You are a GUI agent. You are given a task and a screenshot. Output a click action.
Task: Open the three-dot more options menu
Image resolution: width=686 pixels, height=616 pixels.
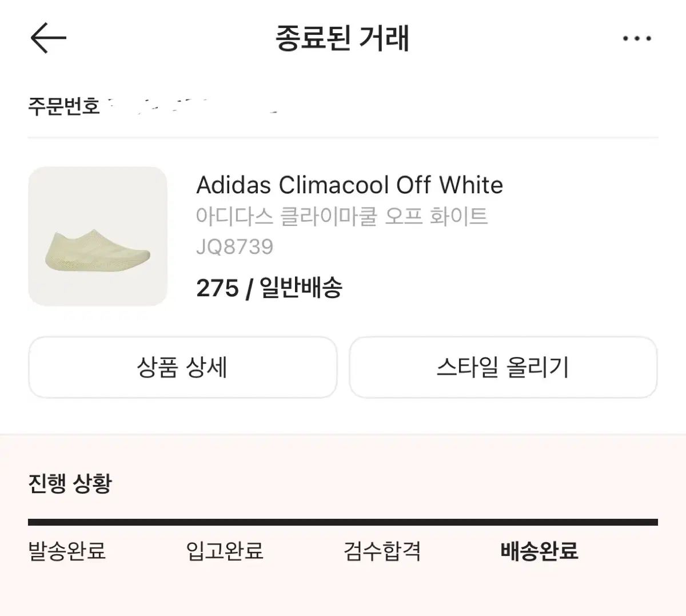tap(637, 39)
